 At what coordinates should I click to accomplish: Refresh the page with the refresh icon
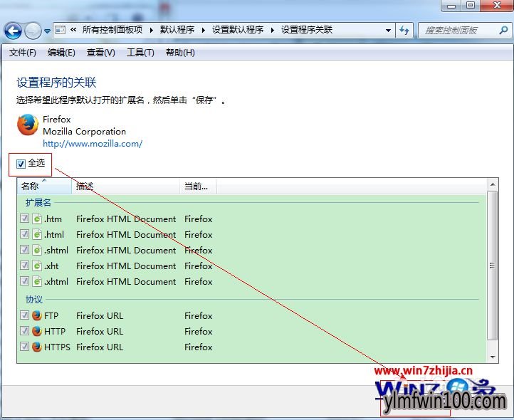(404, 31)
